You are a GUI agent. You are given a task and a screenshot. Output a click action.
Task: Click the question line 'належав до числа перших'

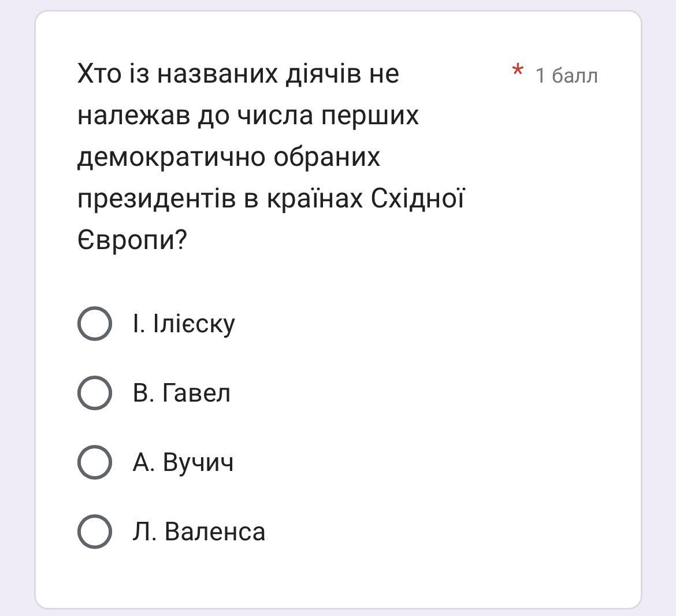tap(248, 116)
